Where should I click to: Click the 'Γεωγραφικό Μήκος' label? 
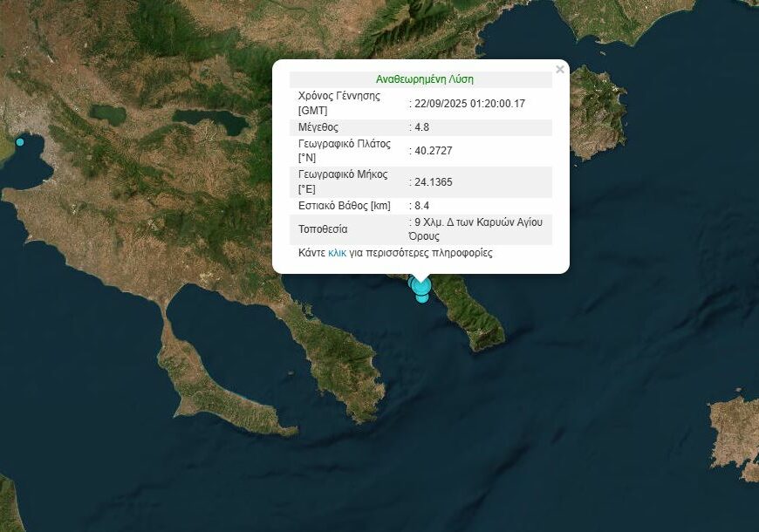[342, 175]
